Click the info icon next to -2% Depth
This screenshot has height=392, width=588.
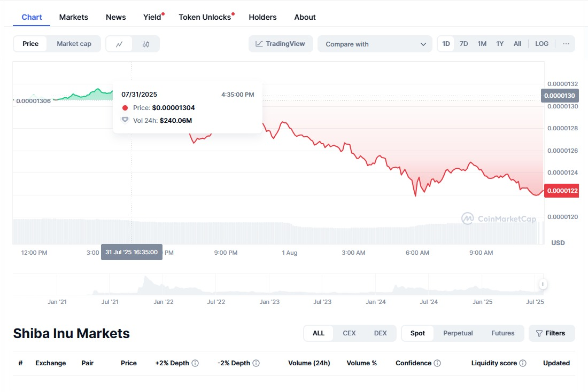point(256,363)
